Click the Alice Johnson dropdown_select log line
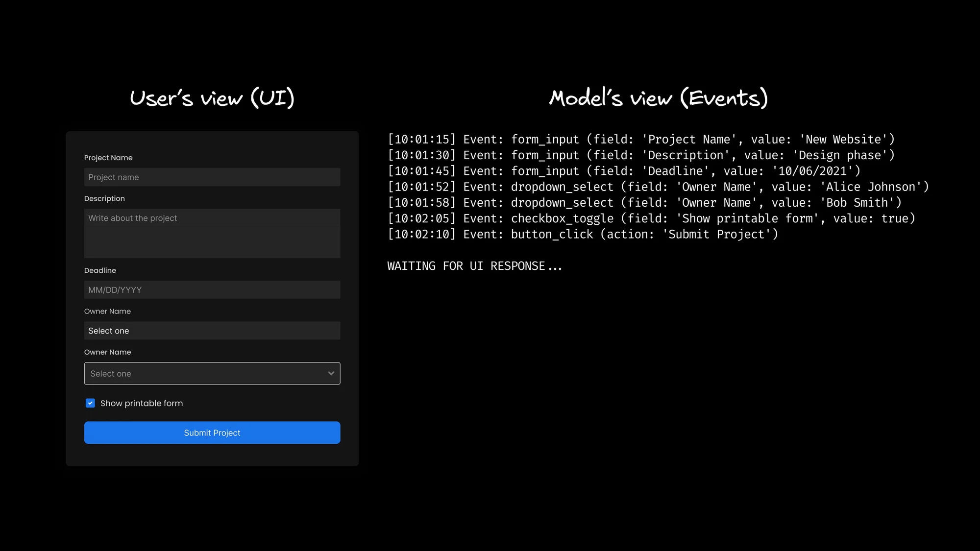This screenshot has height=551, width=980. pos(658,187)
